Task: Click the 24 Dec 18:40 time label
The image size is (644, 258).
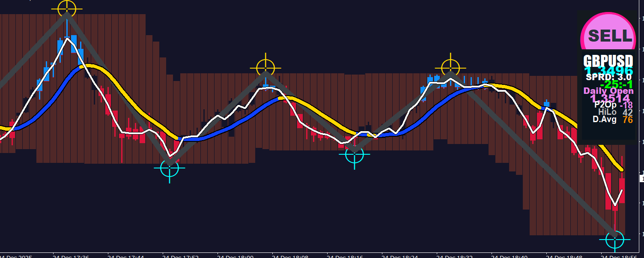Action: coord(509,256)
